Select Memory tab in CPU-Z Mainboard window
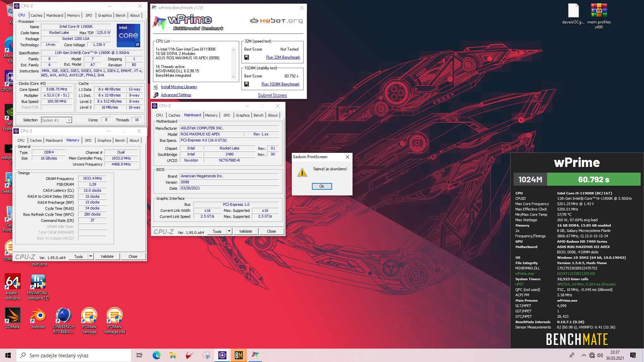This screenshot has height=362, width=644. pyautogui.click(x=211, y=115)
